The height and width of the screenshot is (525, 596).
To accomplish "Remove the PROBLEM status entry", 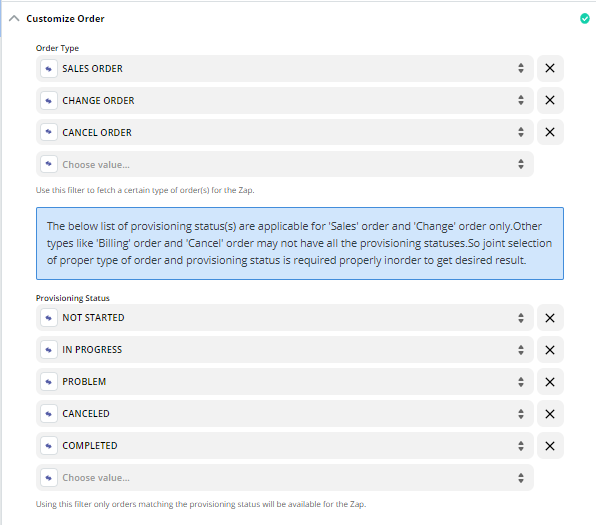I will (550, 382).
